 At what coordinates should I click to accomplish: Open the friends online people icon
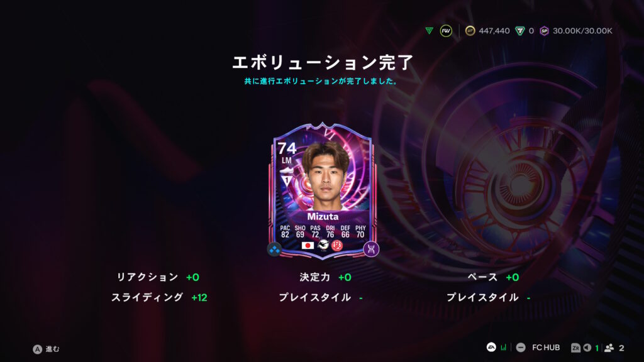(609, 348)
